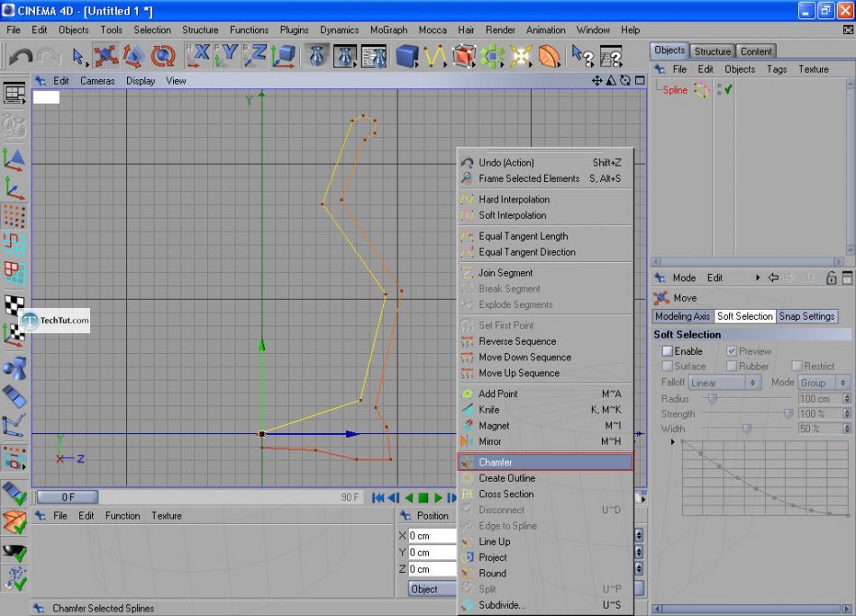Open the deformer objects icon
This screenshot has width=856, height=616.
pyautogui.click(x=550, y=56)
